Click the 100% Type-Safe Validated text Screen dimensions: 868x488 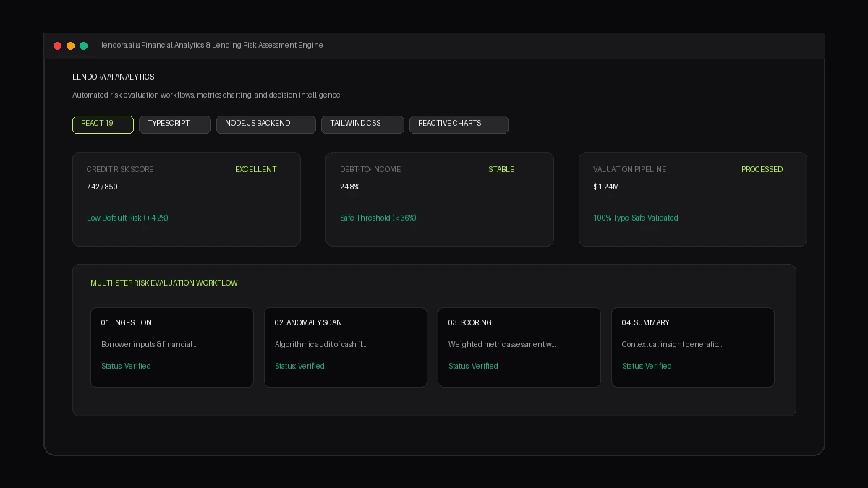tap(636, 218)
